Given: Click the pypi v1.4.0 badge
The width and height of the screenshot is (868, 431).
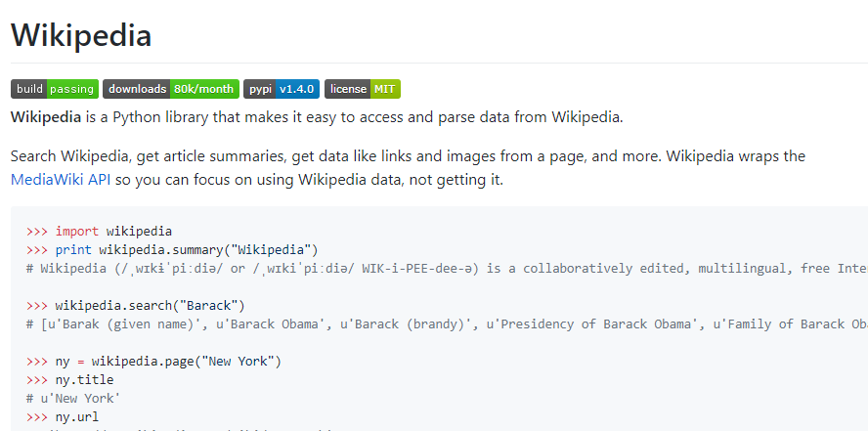Looking at the screenshot, I should [x=281, y=89].
